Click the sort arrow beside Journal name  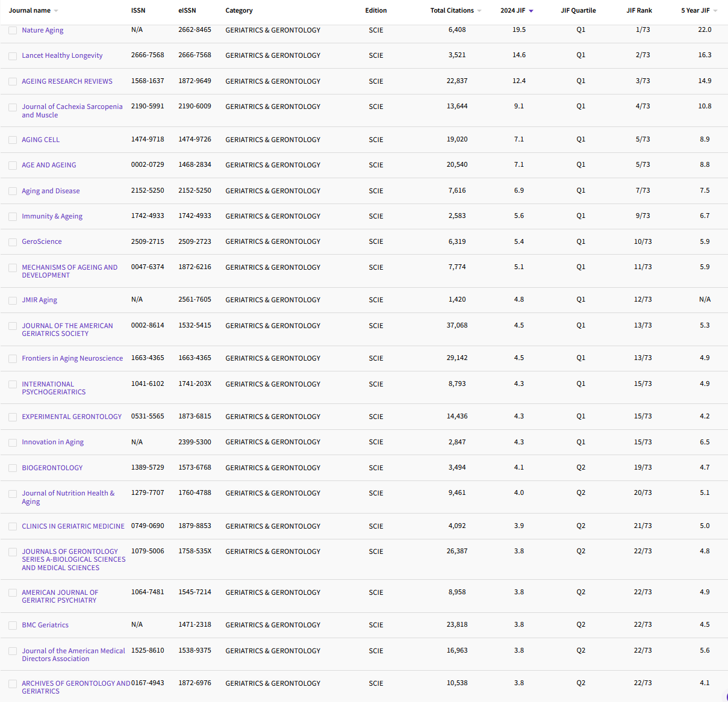click(x=56, y=10)
